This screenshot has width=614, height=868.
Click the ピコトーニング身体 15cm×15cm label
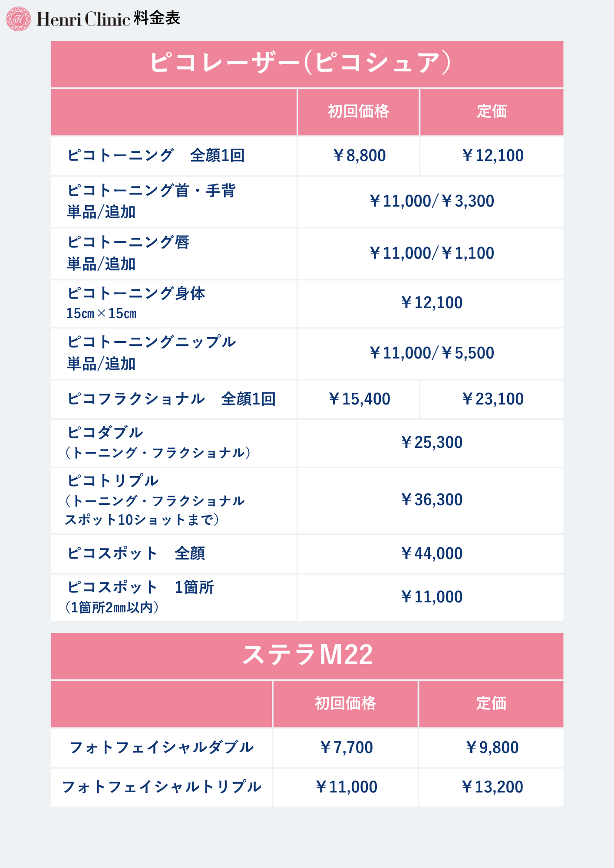(135, 303)
